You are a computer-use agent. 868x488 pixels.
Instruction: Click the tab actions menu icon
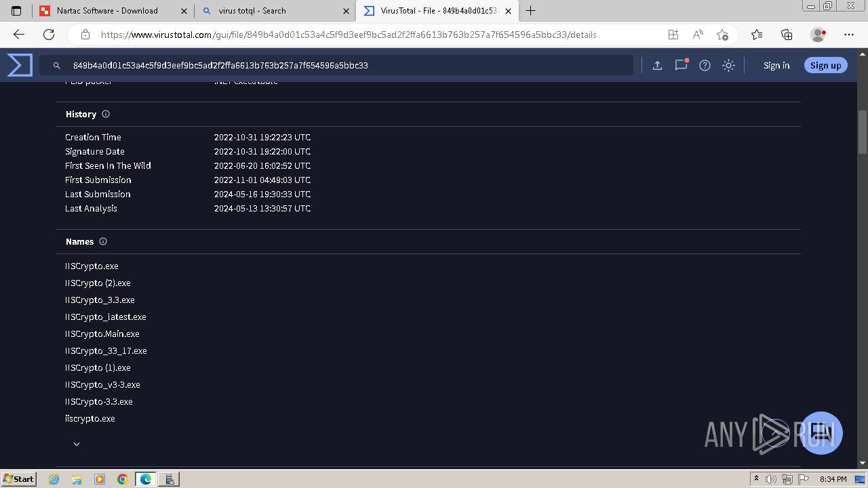pos(16,11)
